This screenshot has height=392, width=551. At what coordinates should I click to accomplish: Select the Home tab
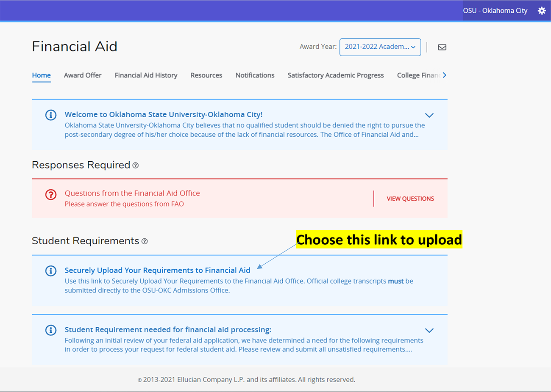[x=42, y=75]
